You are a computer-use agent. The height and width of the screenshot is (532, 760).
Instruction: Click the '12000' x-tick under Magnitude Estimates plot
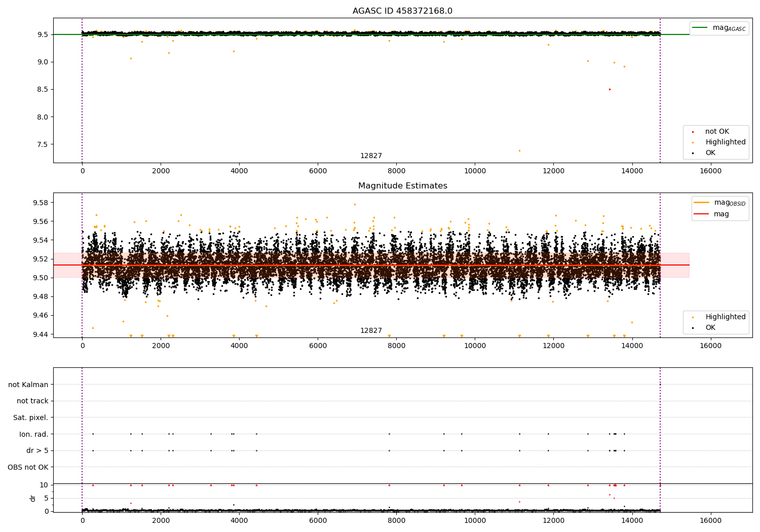(x=553, y=346)
